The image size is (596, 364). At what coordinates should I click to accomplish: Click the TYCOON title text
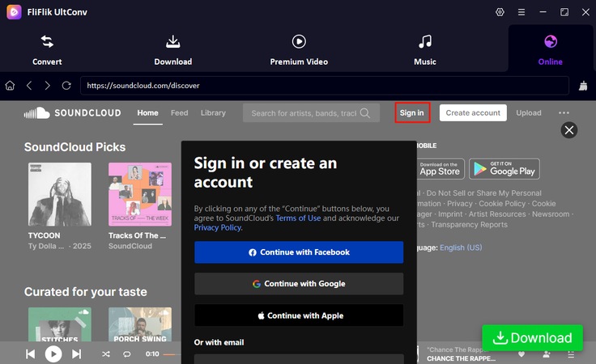44,235
